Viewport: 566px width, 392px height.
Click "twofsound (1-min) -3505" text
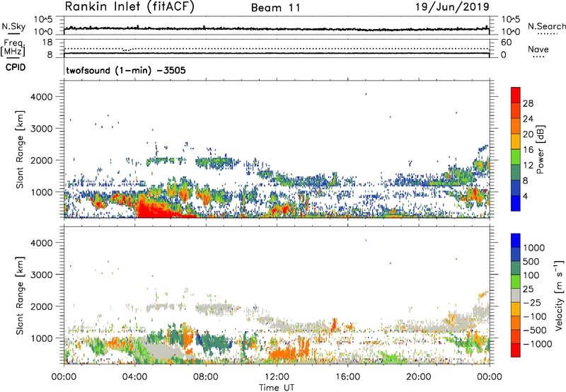click(126, 70)
